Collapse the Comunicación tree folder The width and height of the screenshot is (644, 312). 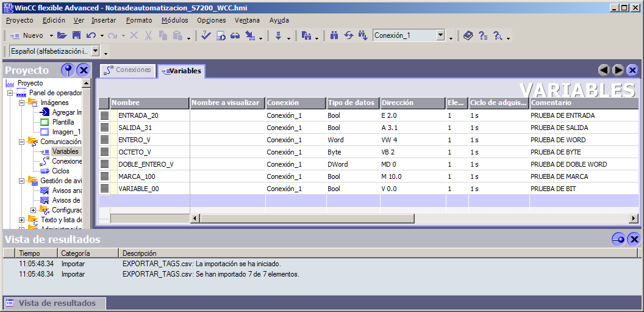(22, 142)
